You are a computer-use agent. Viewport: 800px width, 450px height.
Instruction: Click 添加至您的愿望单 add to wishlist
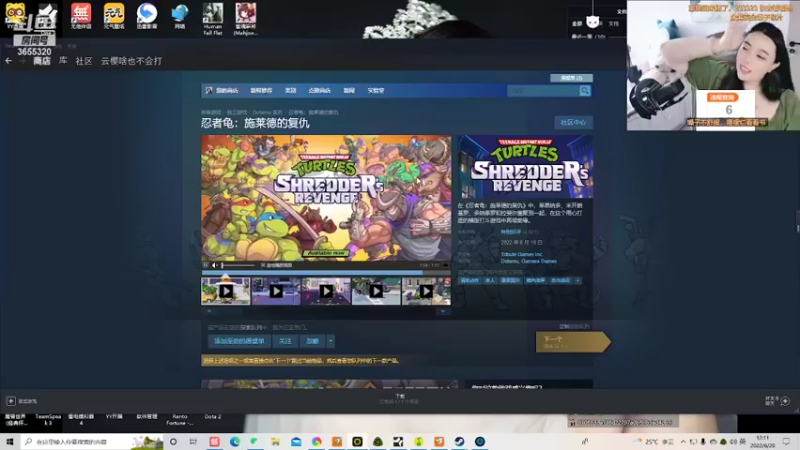click(x=239, y=341)
